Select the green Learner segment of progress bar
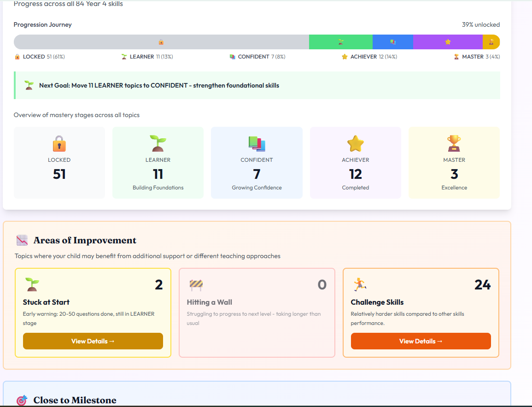The height and width of the screenshot is (407, 532). pyautogui.click(x=340, y=42)
